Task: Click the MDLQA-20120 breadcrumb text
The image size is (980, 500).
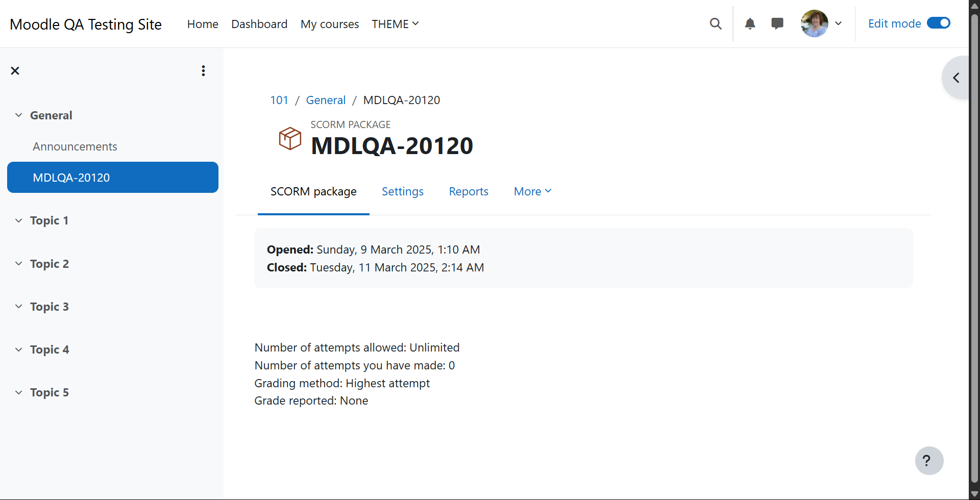Action: [x=402, y=100]
